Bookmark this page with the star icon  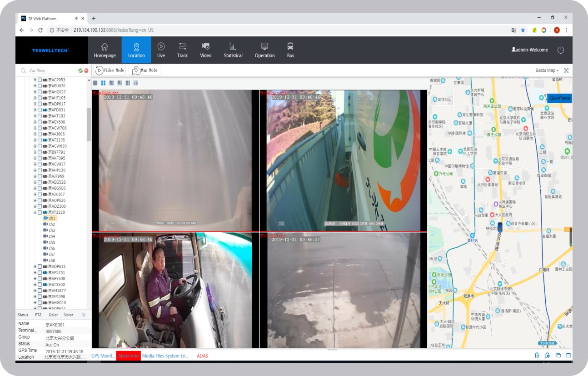[523, 30]
